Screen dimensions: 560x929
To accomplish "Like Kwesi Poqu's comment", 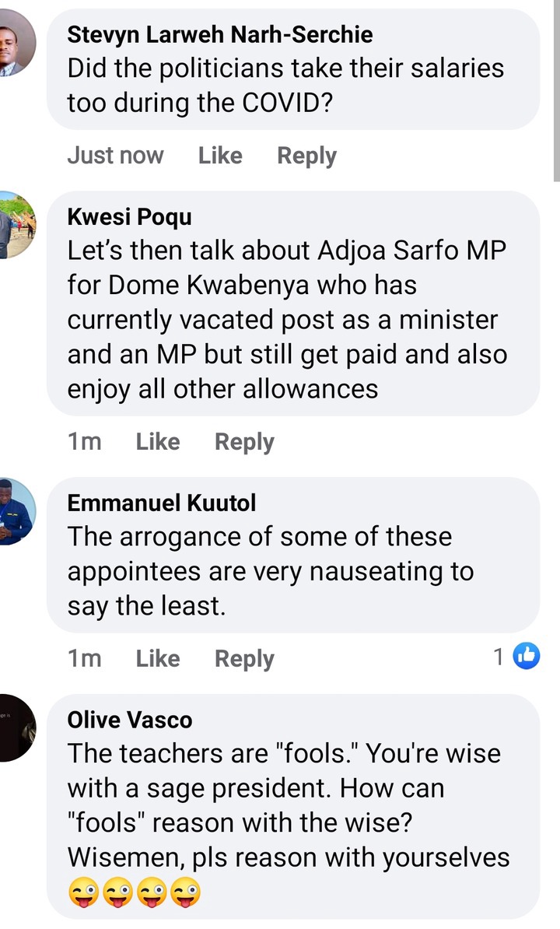I will click(157, 442).
